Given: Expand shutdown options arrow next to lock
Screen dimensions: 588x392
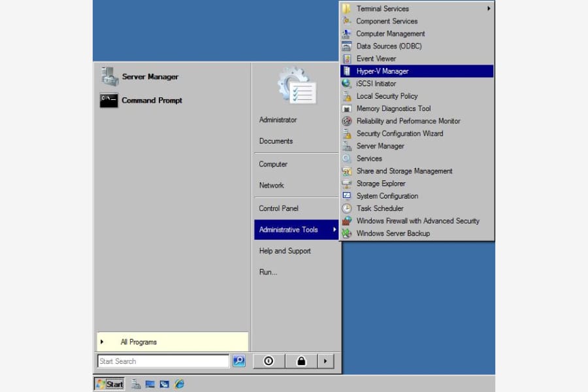Looking at the screenshot, I should 325,361.
